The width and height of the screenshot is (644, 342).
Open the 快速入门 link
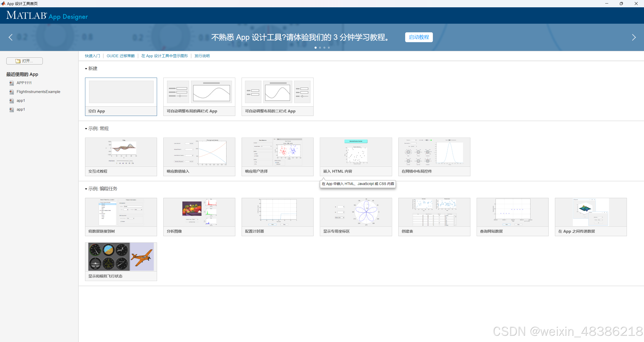92,56
